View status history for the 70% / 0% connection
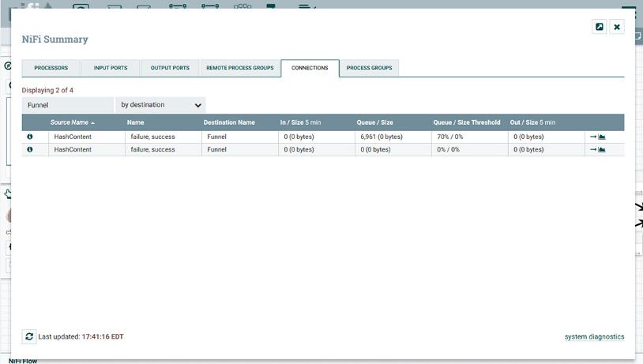The width and height of the screenshot is (643, 364). [602, 137]
